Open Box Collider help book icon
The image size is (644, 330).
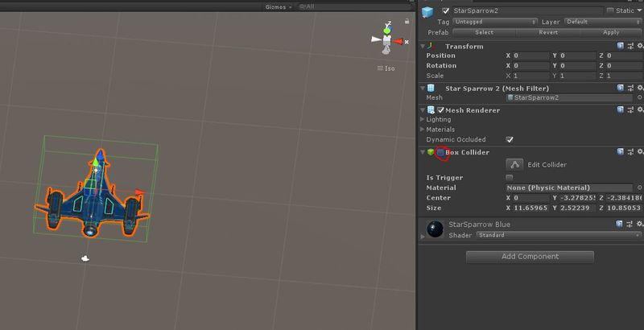[x=620, y=152]
